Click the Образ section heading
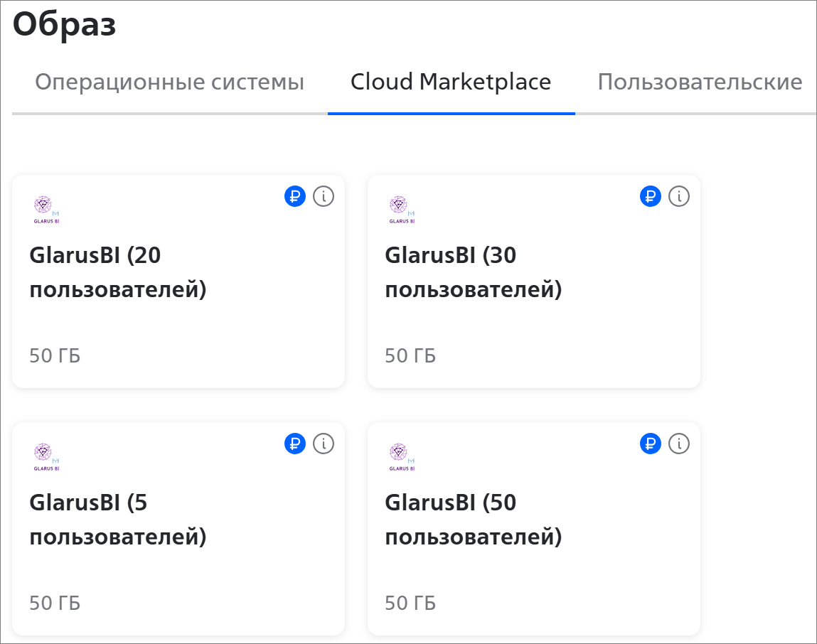 coord(64,24)
